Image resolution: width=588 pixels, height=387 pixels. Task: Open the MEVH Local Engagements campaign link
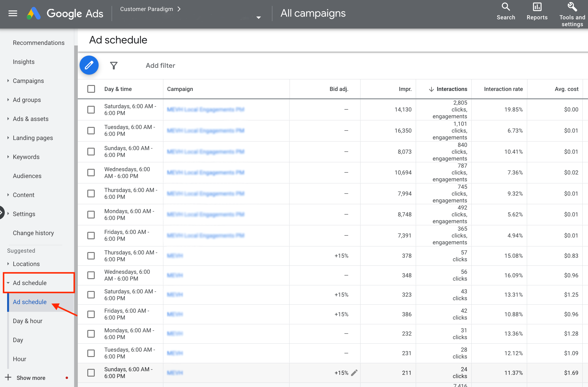tap(205, 109)
